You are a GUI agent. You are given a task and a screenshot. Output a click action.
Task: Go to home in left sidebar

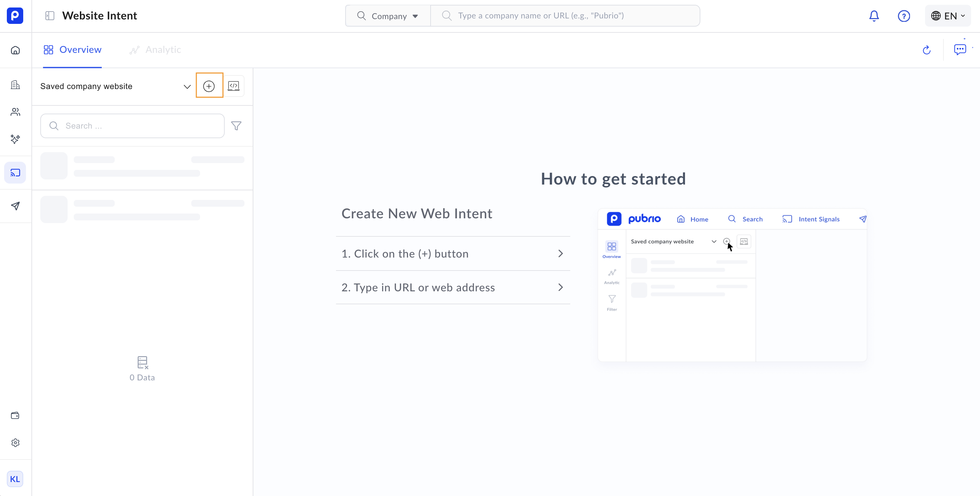tap(15, 50)
